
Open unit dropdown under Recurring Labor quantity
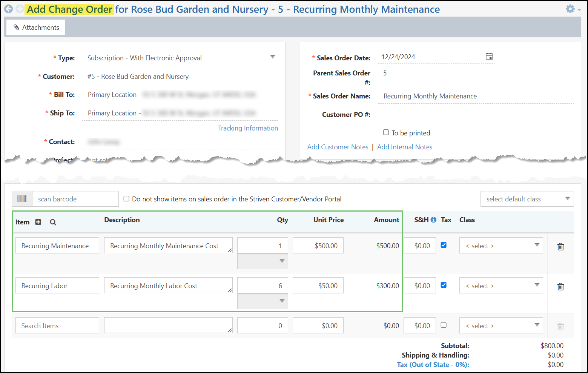click(263, 301)
